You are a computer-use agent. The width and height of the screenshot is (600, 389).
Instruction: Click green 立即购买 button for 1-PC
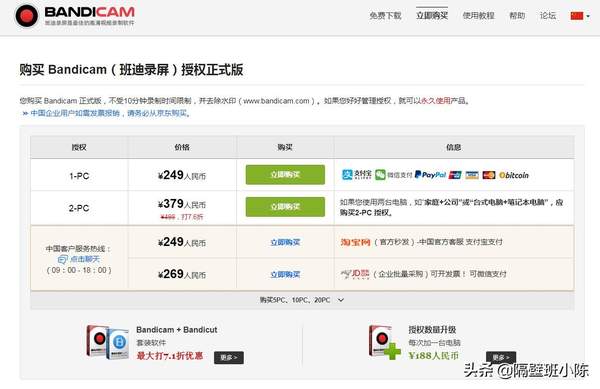(285, 175)
